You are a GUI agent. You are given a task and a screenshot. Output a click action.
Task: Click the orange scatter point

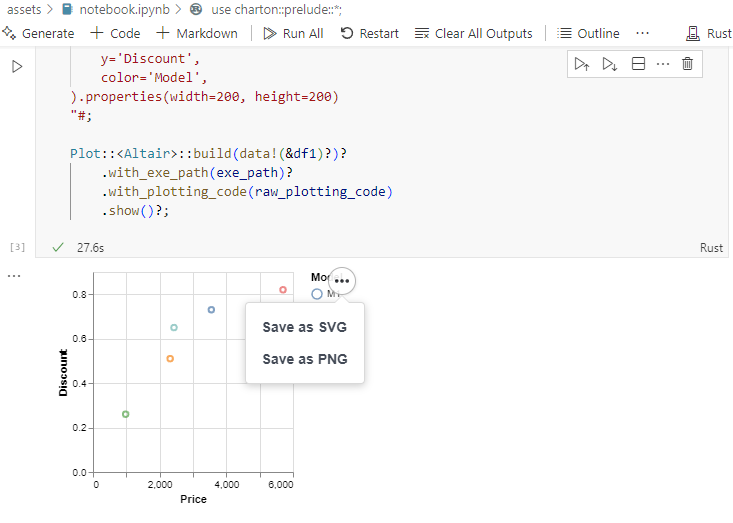pos(170,358)
